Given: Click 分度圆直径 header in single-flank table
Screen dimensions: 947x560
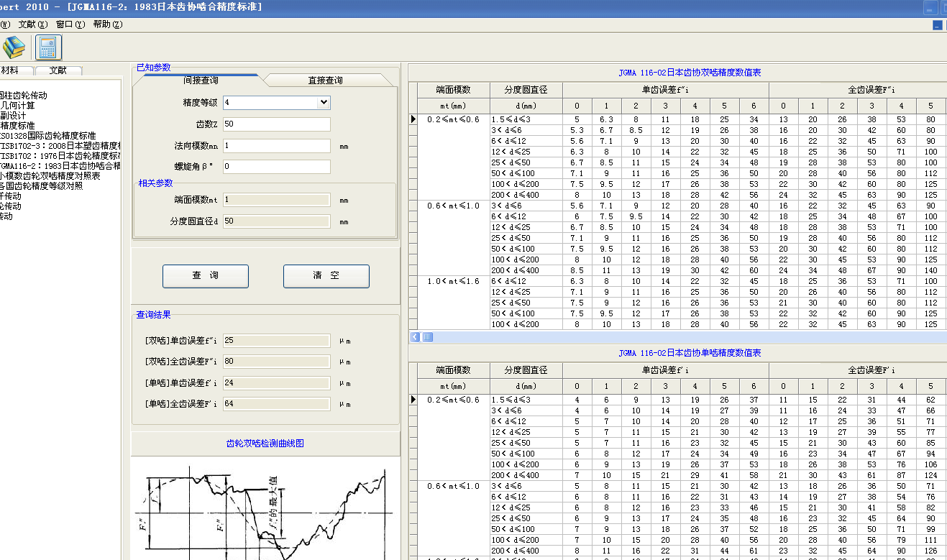Looking at the screenshot, I should pos(526,370).
